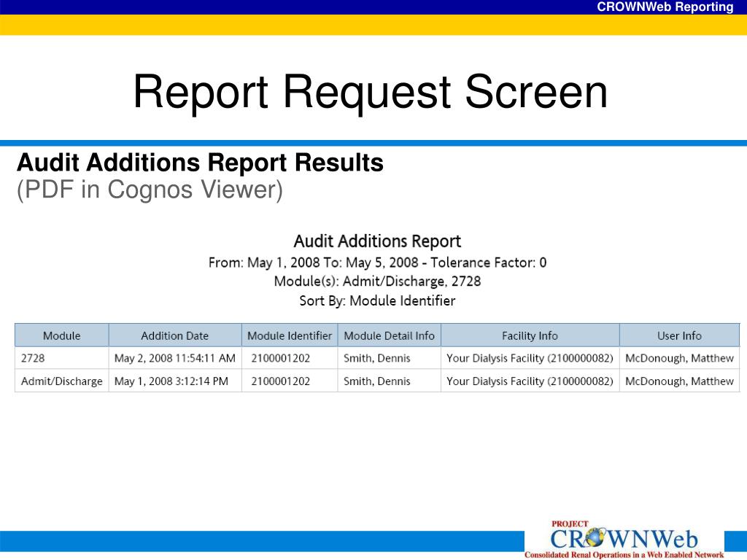Click the Module Identifier column header

tap(290, 335)
